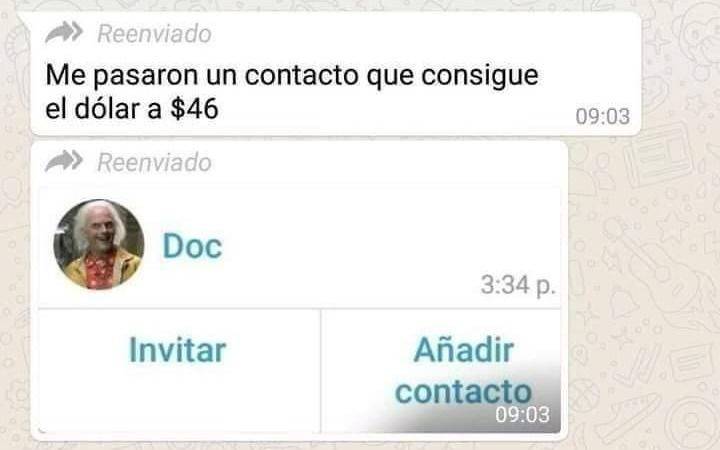Click the words 'Me pasaron' at the message start
The width and height of the screenshot is (720, 450).
coord(122,75)
